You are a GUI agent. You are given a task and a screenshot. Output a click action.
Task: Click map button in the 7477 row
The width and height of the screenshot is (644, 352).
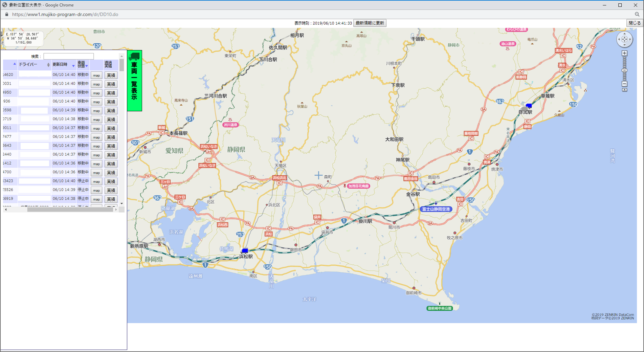pyautogui.click(x=96, y=137)
